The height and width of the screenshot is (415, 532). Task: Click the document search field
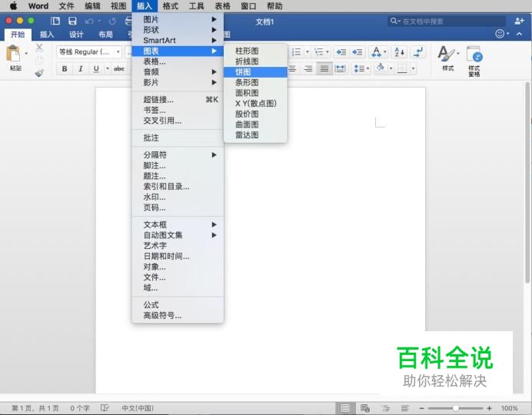coord(447,22)
